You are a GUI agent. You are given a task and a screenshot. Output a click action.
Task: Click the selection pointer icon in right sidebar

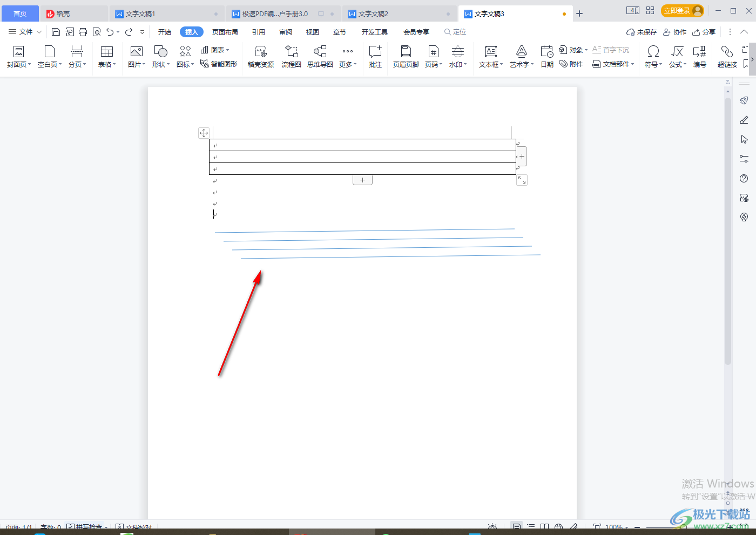click(744, 139)
